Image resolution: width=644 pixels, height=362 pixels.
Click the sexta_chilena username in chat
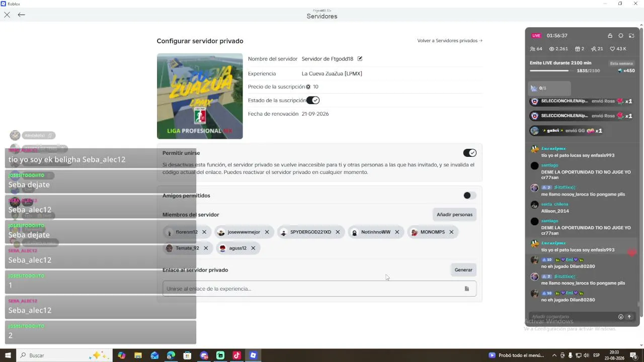pos(554,204)
